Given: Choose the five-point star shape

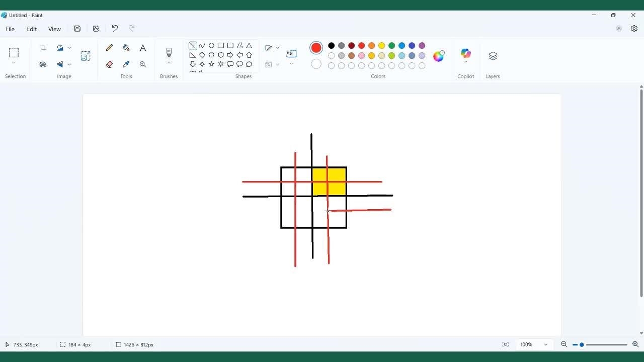Looking at the screenshot, I should (x=211, y=64).
